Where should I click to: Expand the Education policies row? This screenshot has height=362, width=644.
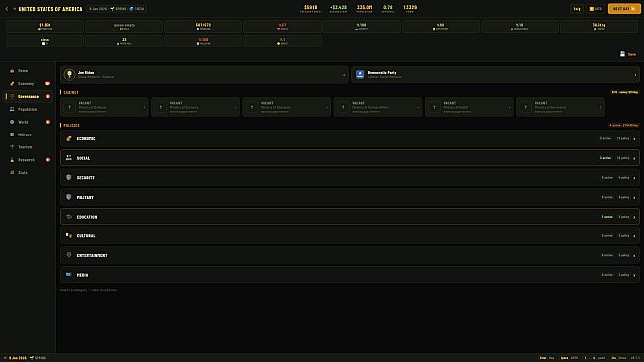pyautogui.click(x=350, y=217)
